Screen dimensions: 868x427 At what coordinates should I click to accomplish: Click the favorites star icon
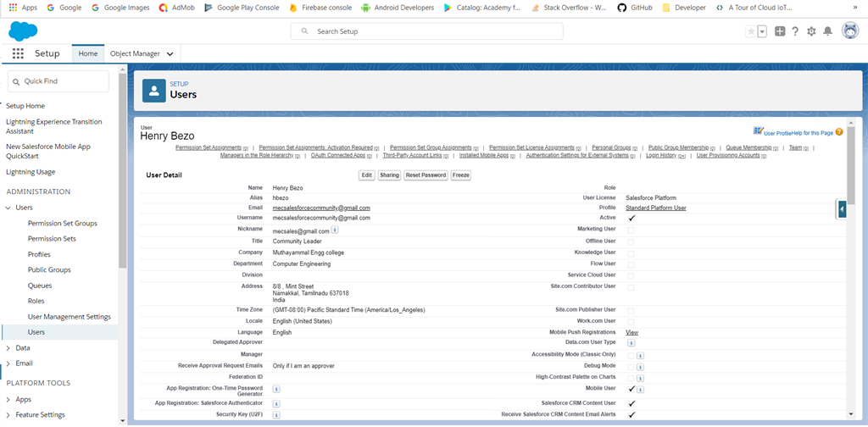click(x=751, y=31)
